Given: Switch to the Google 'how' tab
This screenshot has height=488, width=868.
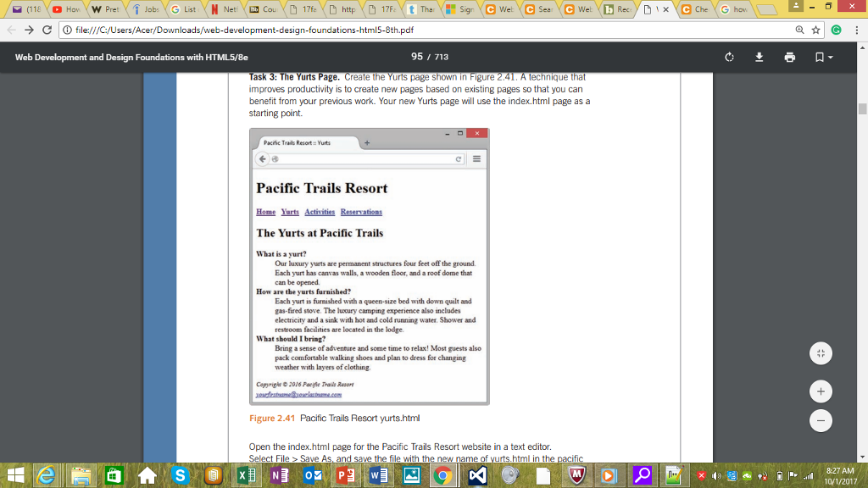Looking at the screenshot, I should pos(735,8).
